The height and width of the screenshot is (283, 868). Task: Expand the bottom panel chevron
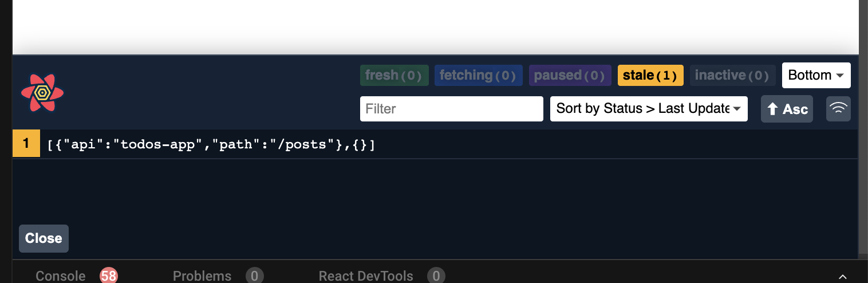pos(843,276)
